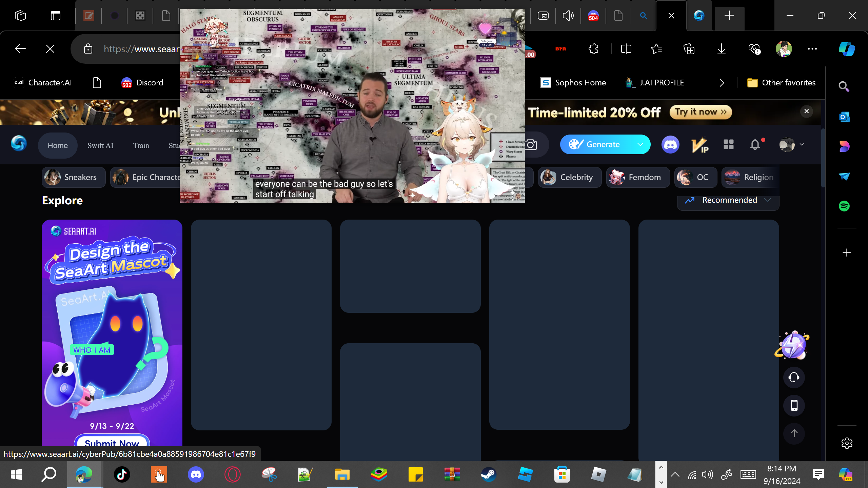Select the Sneakers tag

point(74,177)
